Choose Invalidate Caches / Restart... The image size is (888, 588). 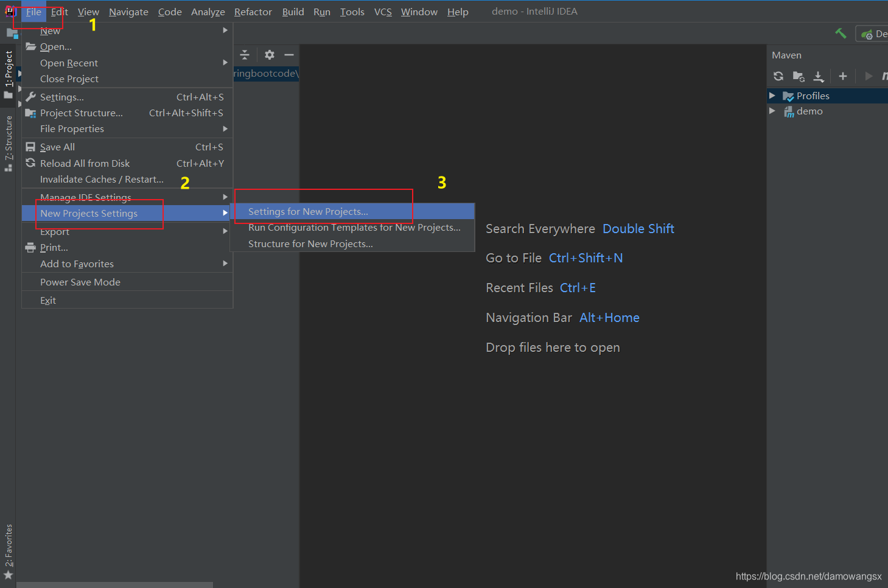tap(127, 179)
